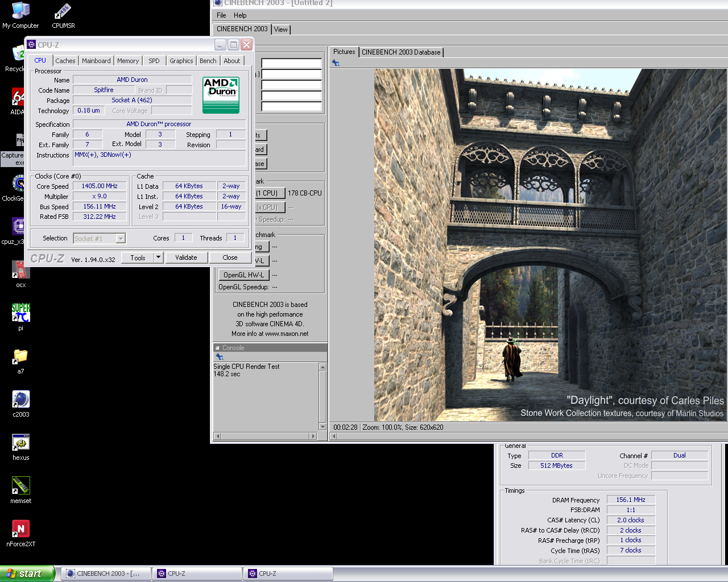Select the ClockGen desktop shortcut
The height and width of the screenshot is (582, 728).
pos(14,188)
